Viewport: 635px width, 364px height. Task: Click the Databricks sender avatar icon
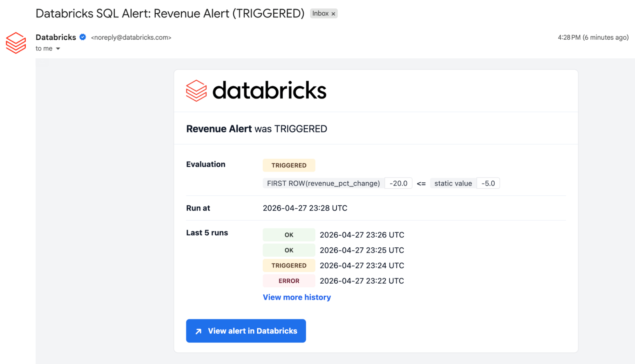click(x=16, y=43)
